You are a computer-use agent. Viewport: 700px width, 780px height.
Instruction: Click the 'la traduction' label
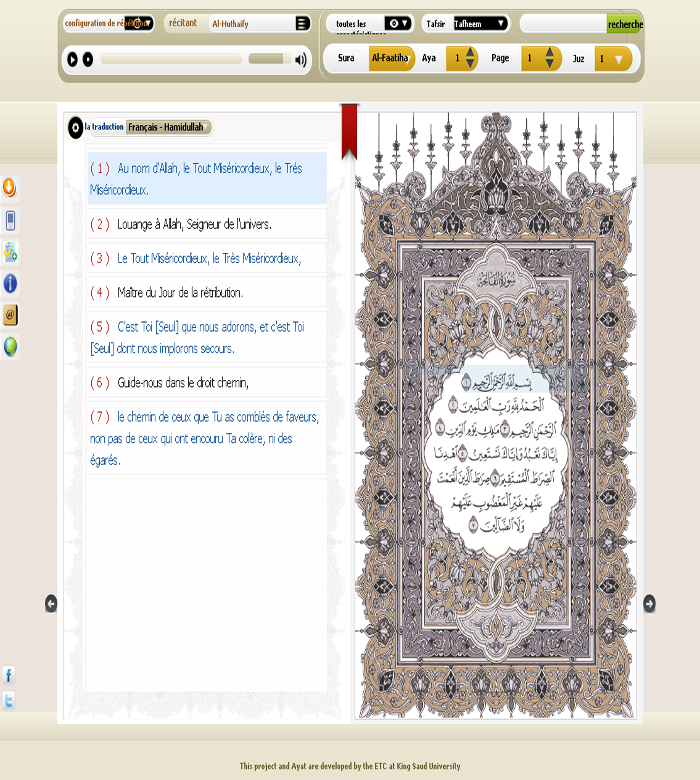click(x=104, y=127)
